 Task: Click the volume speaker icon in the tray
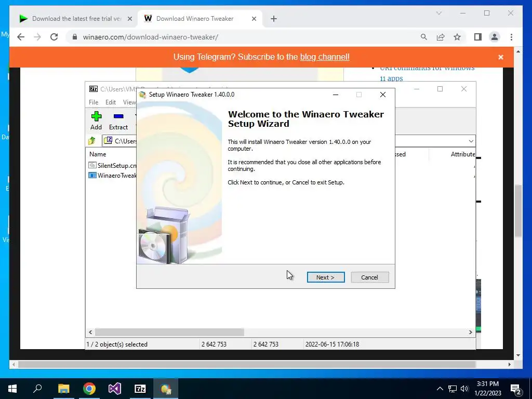tap(464, 389)
